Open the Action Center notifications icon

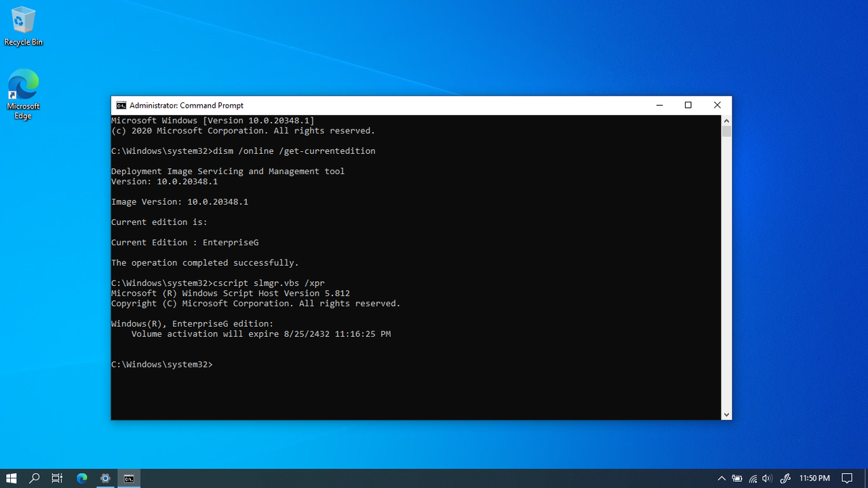(847, 479)
